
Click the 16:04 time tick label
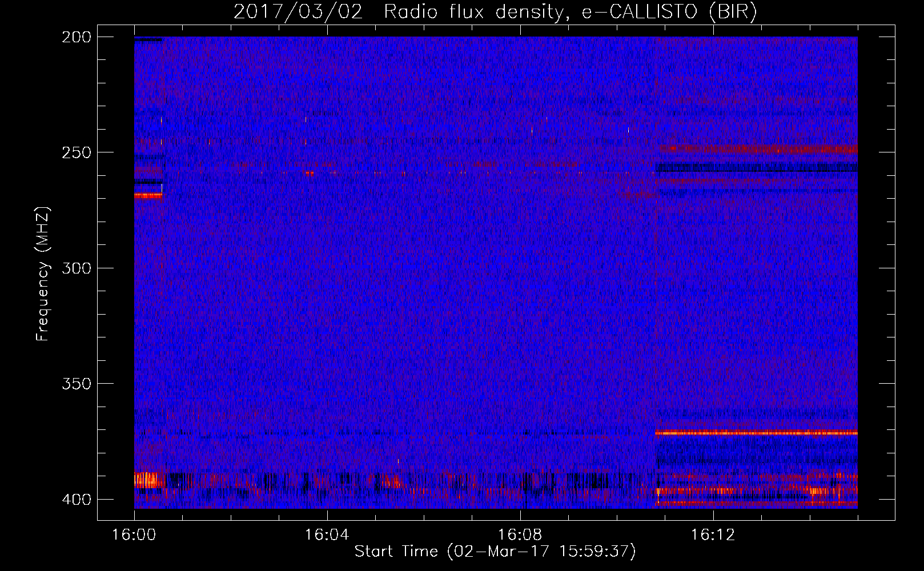[327, 535]
